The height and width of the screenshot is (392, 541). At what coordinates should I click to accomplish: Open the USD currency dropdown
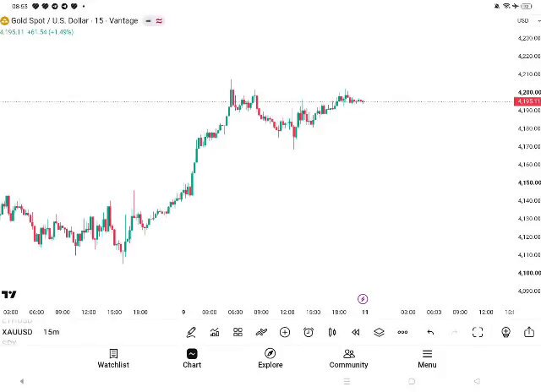tap(528, 20)
